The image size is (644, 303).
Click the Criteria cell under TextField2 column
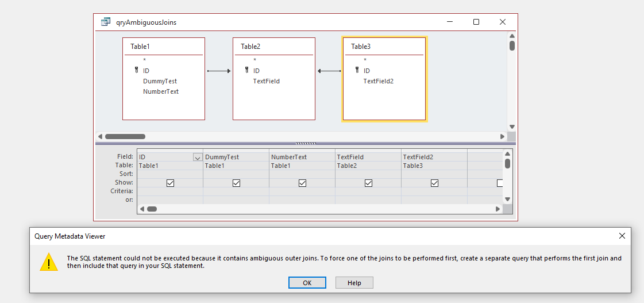pyautogui.click(x=434, y=191)
